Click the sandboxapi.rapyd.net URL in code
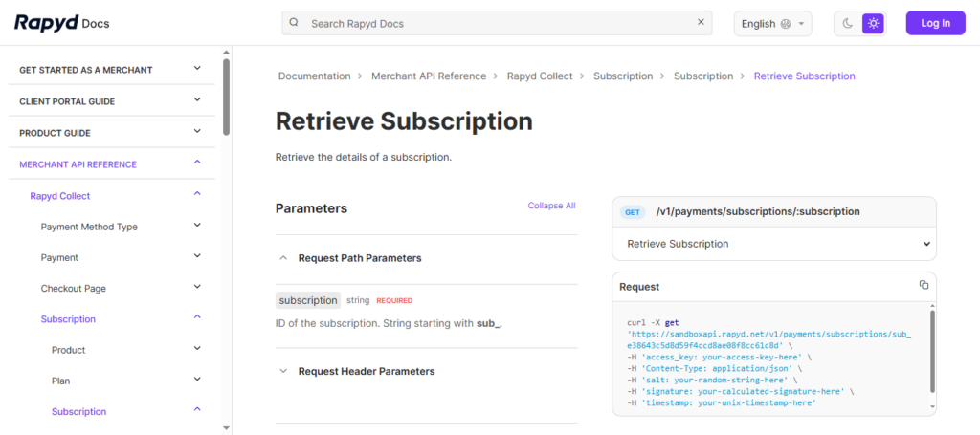The image size is (980, 435). 768,339
